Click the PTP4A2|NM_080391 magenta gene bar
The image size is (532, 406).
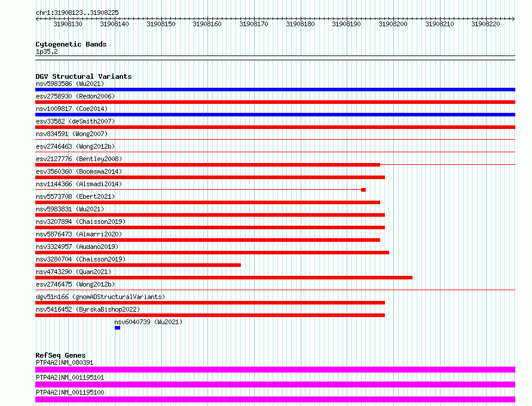tap(275, 370)
